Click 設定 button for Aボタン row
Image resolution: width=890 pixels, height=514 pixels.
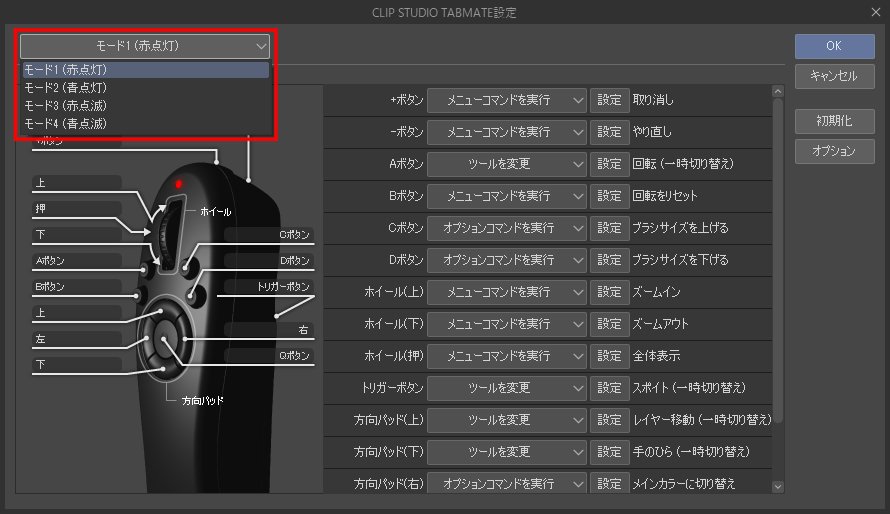(x=610, y=164)
